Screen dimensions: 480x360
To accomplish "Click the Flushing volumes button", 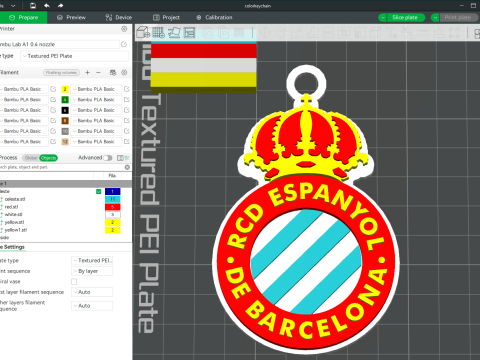I will [x=61, y=72].
